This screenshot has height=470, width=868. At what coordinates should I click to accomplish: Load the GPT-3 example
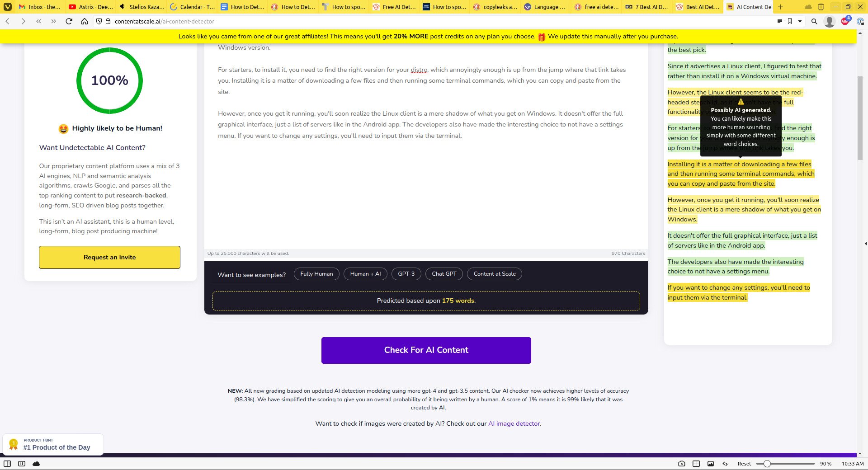tap(406, 274)
